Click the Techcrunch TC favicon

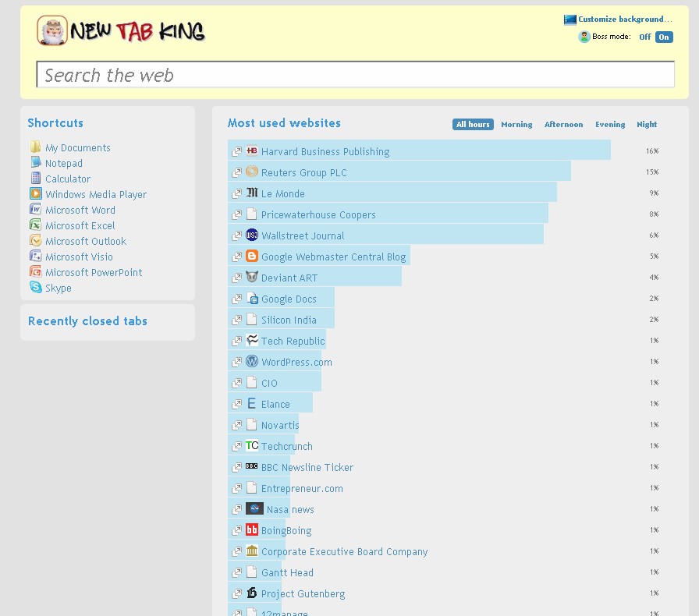pyautogui.click(x=252, y=445)
